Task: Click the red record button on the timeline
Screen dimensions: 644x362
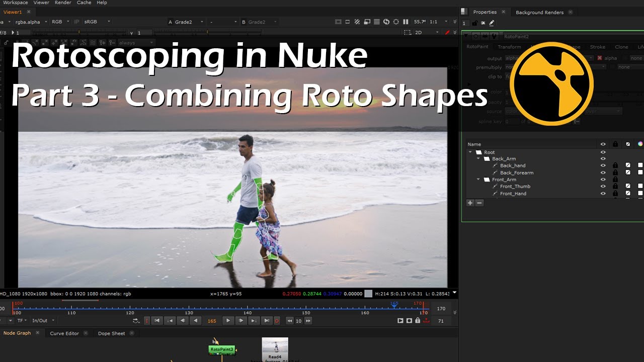Action: click(x=277, y=320)
